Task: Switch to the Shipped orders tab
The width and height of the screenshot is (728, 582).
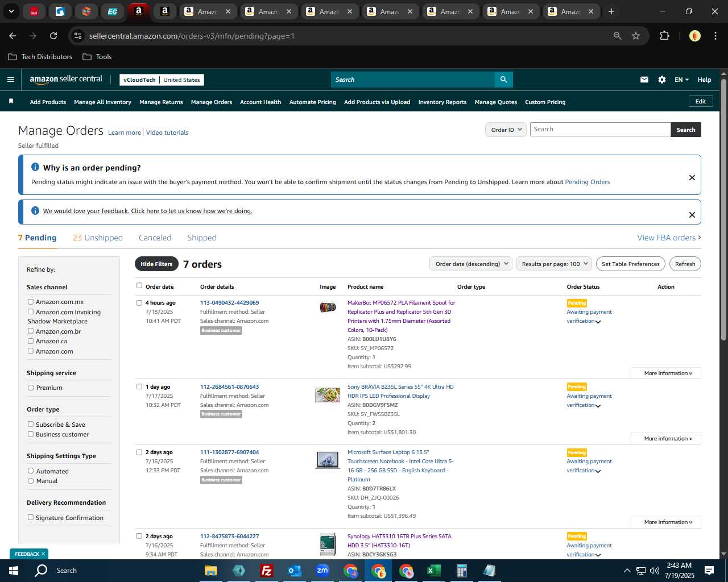Action: pos(201,238)
